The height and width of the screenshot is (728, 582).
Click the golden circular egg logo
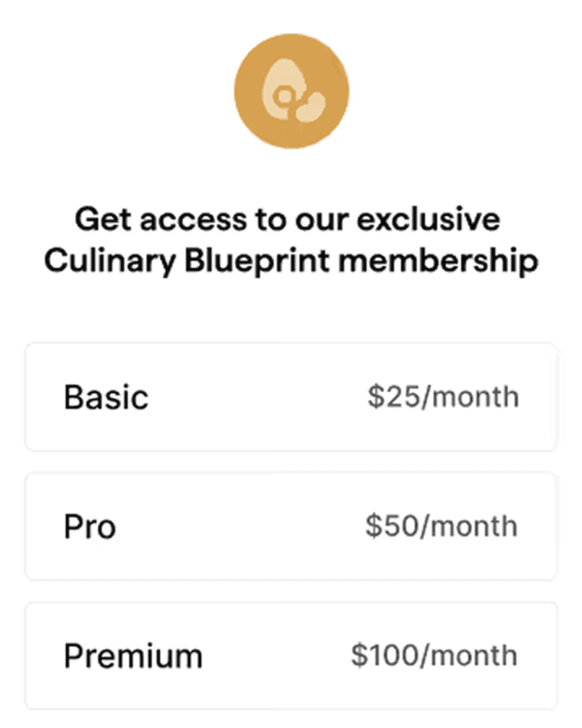pos(292,91)
